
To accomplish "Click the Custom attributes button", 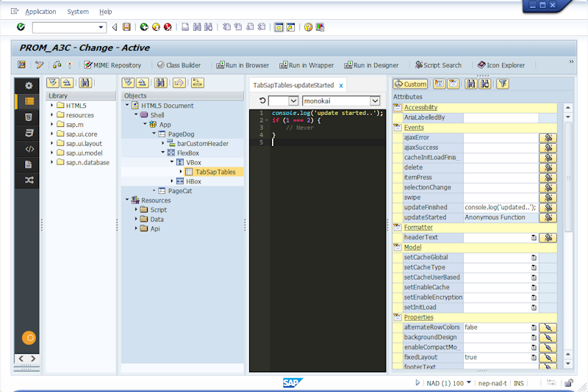I will (410, 84).
